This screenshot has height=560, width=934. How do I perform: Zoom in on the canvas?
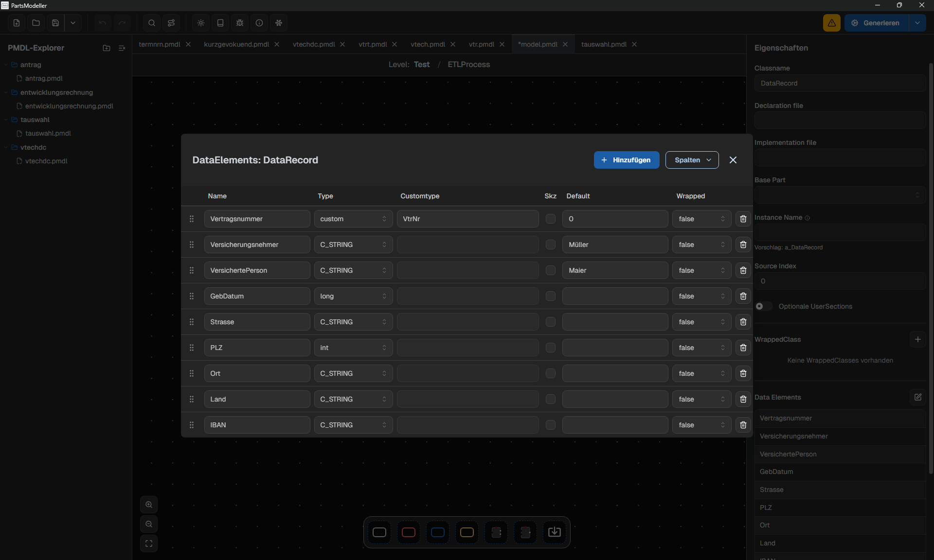tap(149, 505)
